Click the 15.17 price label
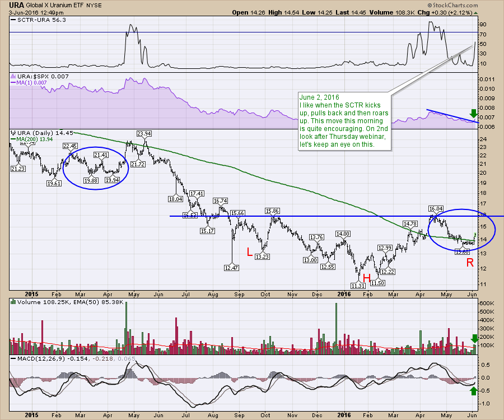This screenshot has width=504, height=420. [207, 231]
